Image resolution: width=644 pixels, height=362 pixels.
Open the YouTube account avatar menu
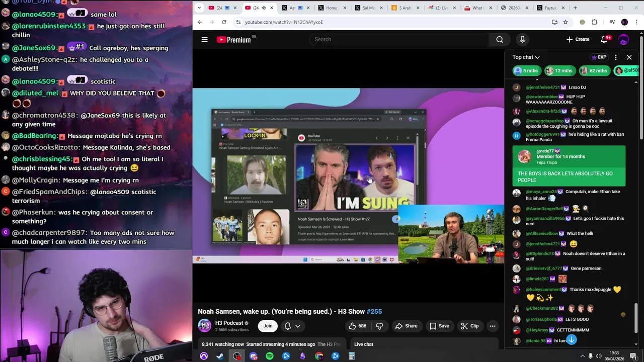pos(624,39)
